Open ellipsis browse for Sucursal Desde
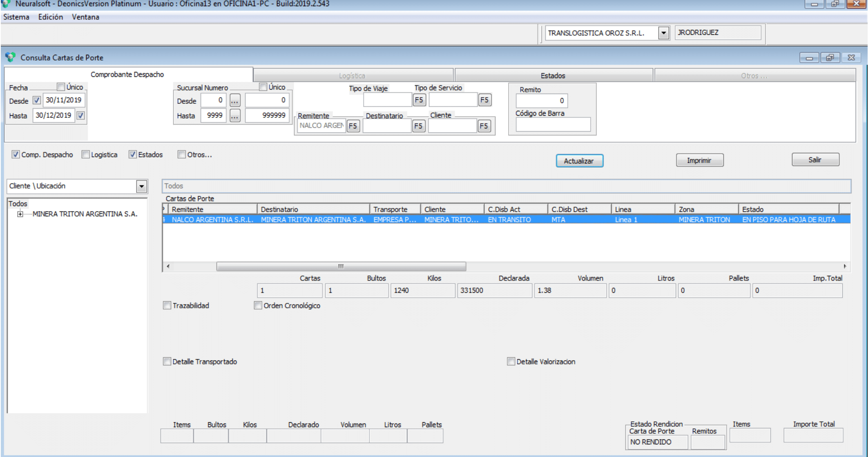The image size is (868, 457). coord(235,101)
